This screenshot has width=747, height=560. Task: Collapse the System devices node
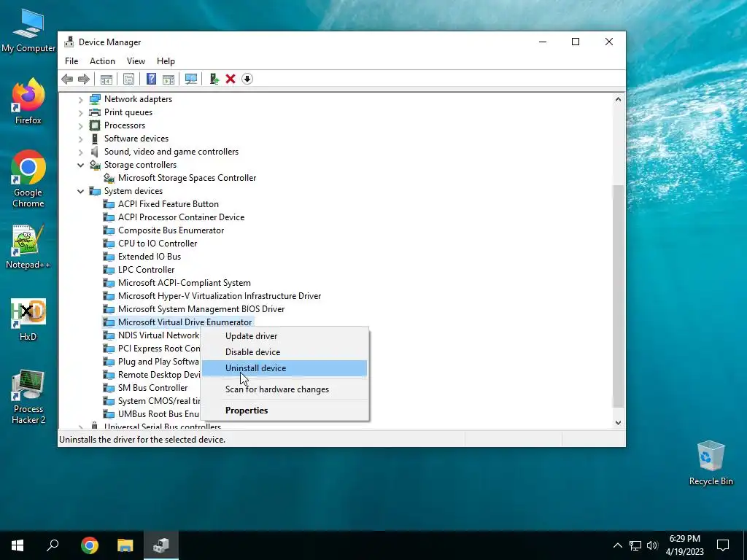[x=80, y=191]
